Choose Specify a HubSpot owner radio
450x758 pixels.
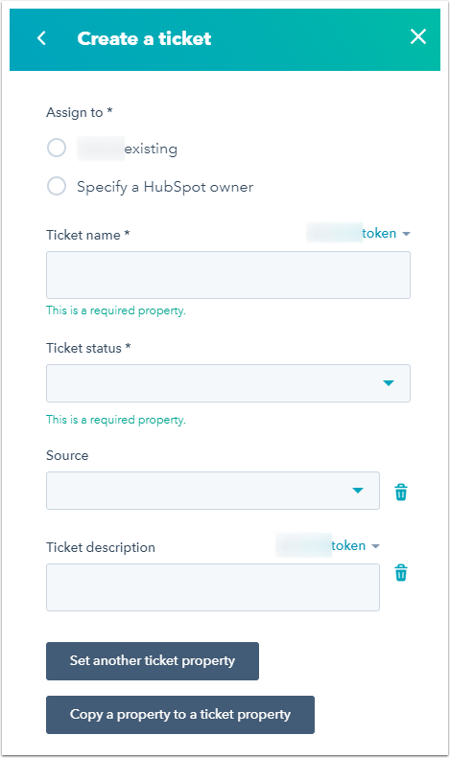coord(57,186)
